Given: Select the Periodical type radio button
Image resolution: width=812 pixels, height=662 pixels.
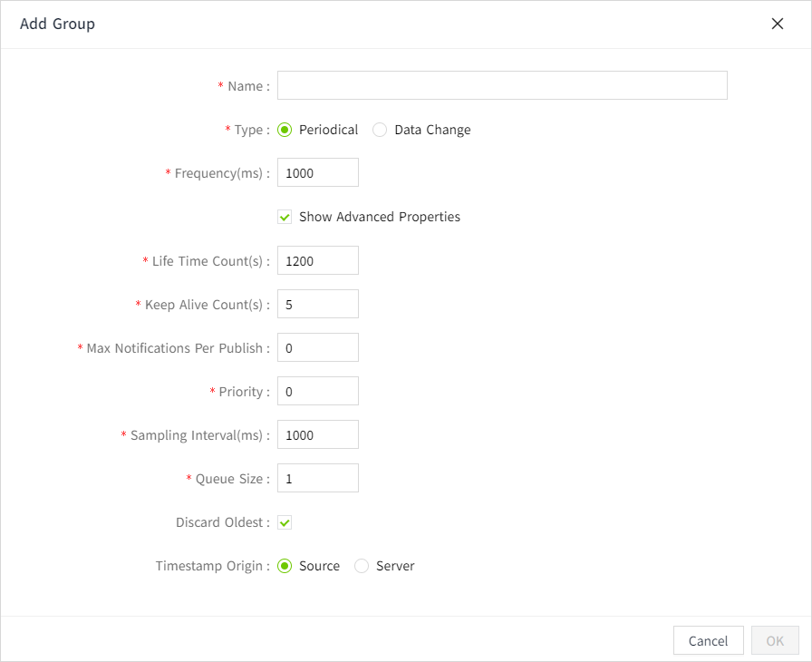Looking at the screenshot, I should coord(285,130).
